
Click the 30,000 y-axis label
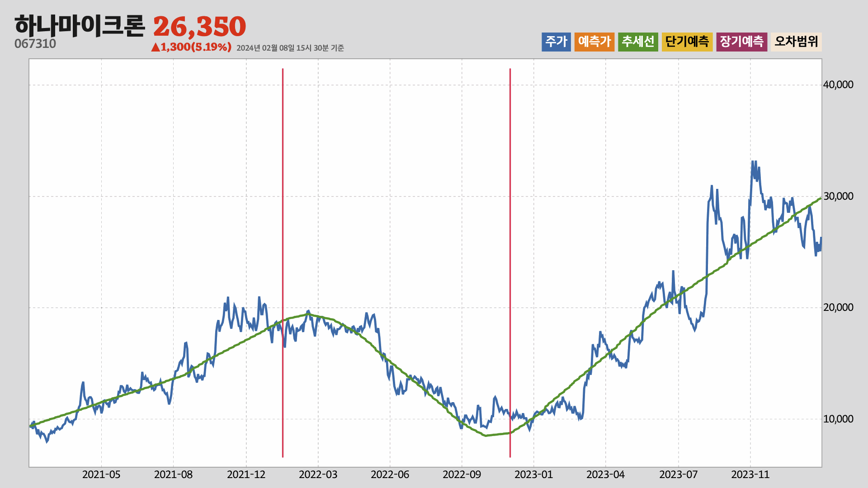point(838,196)
